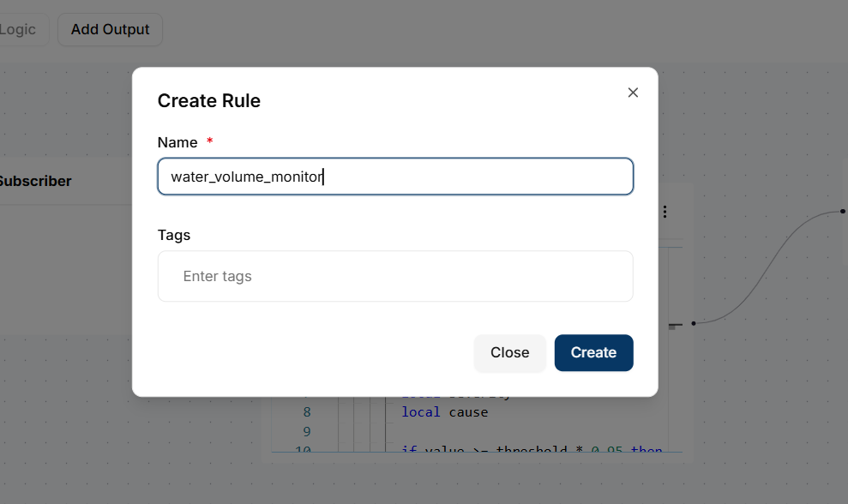Click the lower connection endpoint dot

(x=693, y=324)
